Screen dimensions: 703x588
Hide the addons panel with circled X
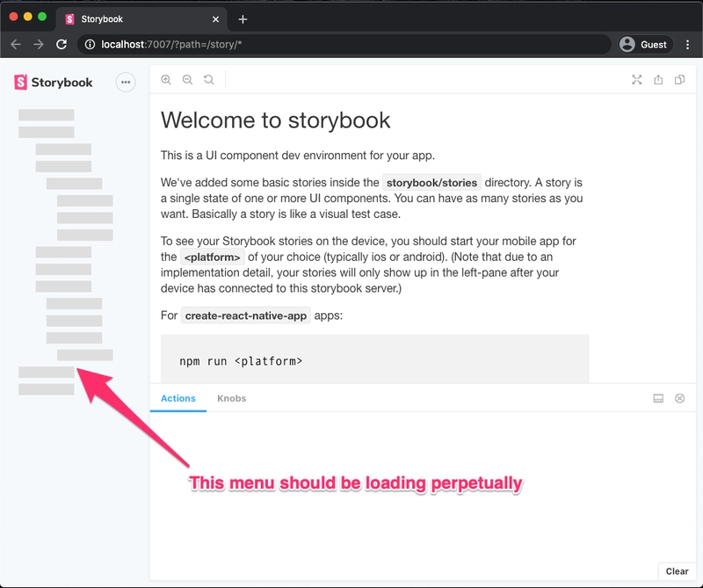tap(679, 398)
